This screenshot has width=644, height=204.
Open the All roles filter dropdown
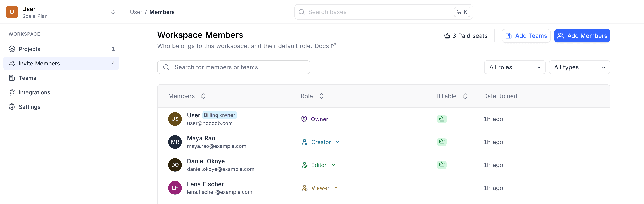[515, 67]
